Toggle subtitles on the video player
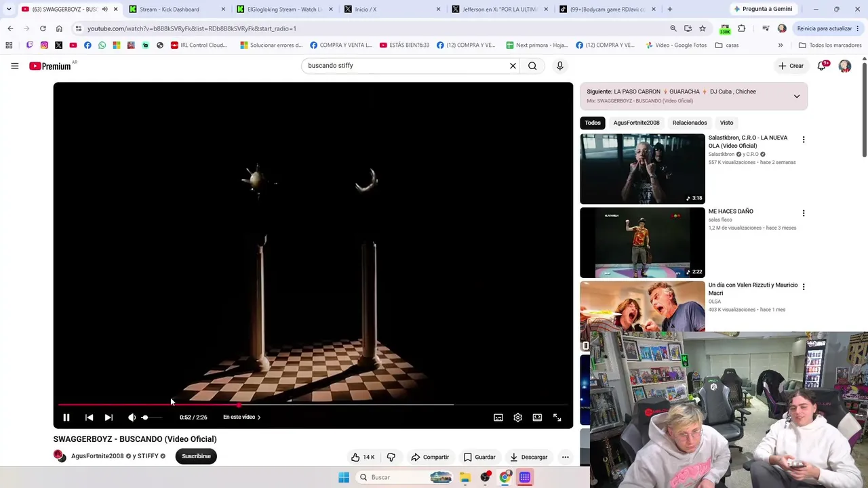The width and height of the screenshot is (868, 488). [x=498, y=418]
